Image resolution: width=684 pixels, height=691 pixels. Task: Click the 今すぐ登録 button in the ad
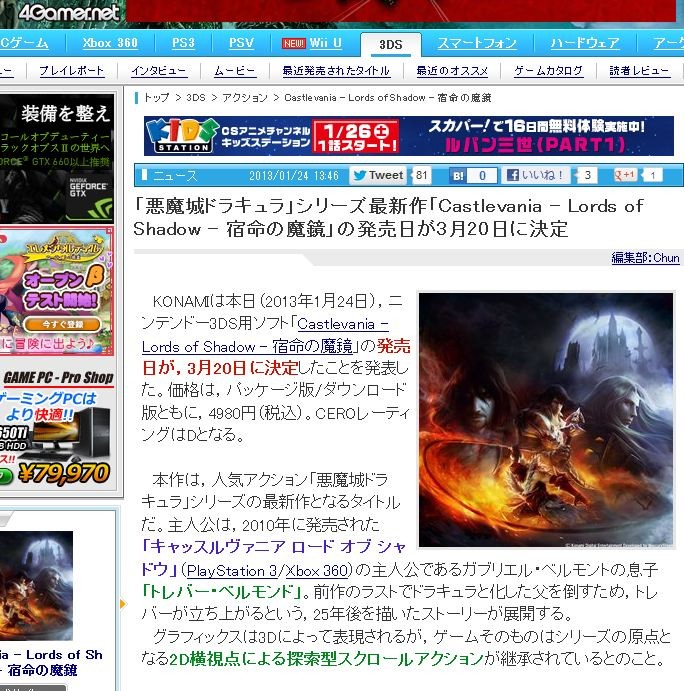pyautogui.click(x=62, y=324)
